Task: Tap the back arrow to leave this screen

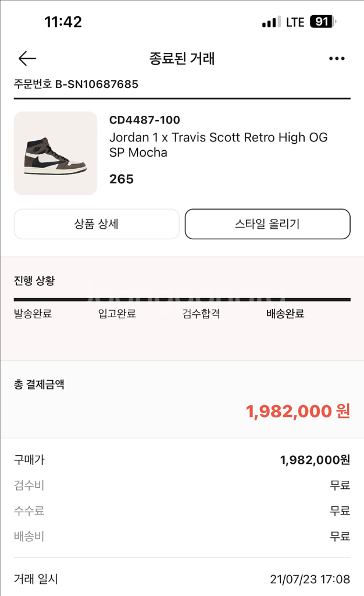Action: [26, 58]
